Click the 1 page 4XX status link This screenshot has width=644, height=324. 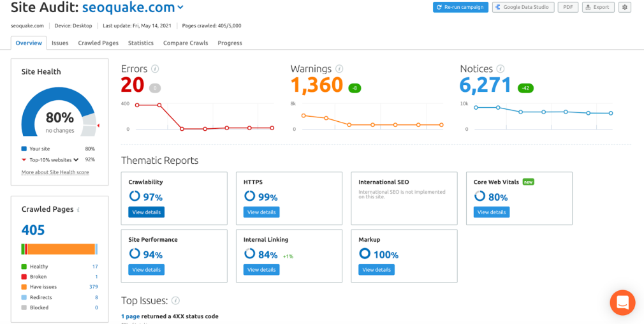132,316
